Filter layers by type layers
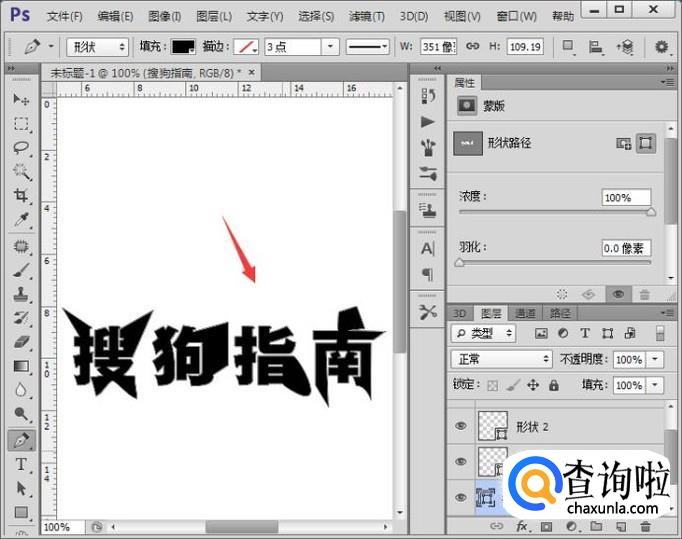 pos(585,333)
